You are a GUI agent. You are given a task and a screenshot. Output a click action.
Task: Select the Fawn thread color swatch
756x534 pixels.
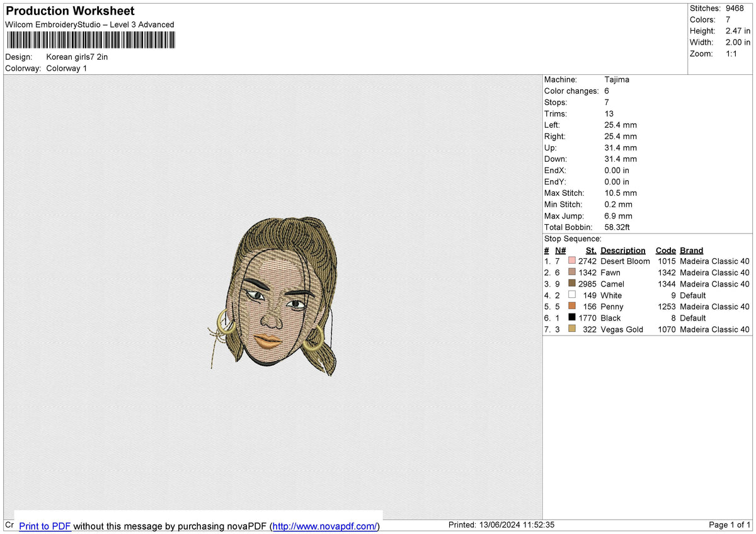[572, 272]
